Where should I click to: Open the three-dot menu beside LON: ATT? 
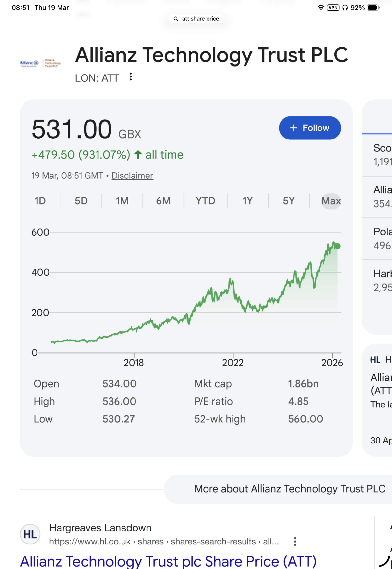point(131,77)
